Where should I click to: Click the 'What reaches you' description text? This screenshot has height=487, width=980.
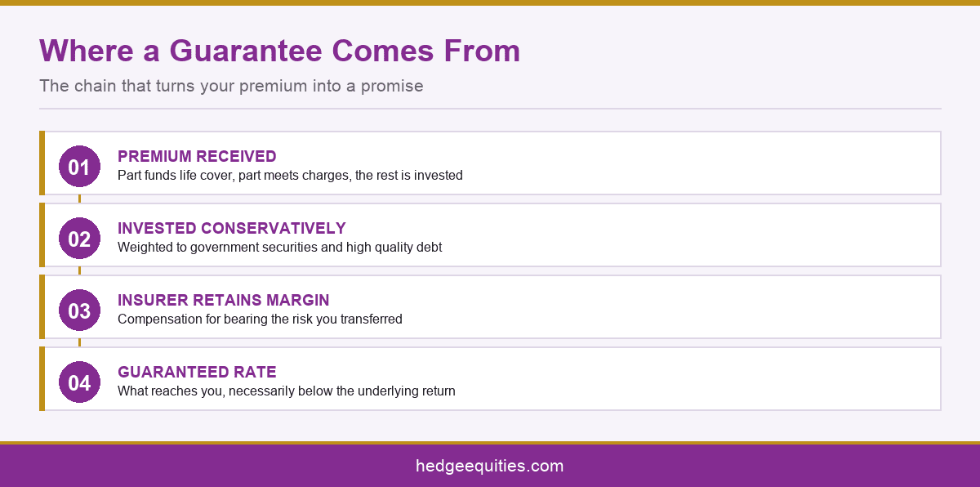click(x=286, y=391)
